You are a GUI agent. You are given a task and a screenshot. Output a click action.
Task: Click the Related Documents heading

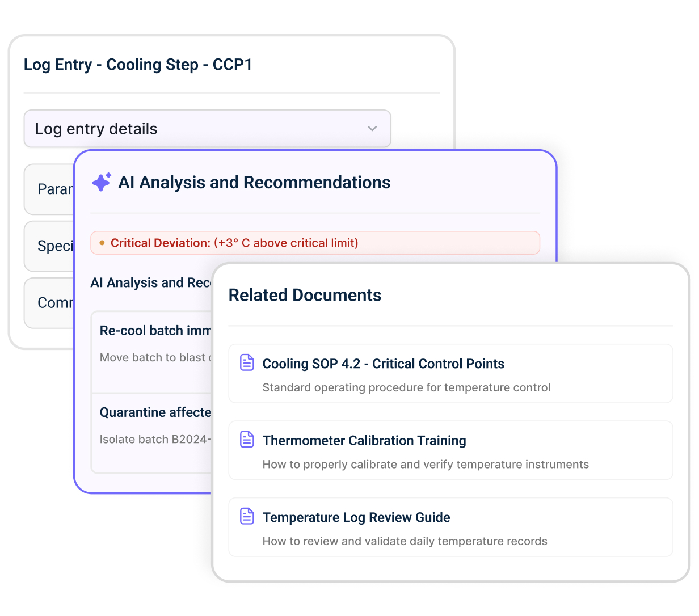tap(305, 295)
